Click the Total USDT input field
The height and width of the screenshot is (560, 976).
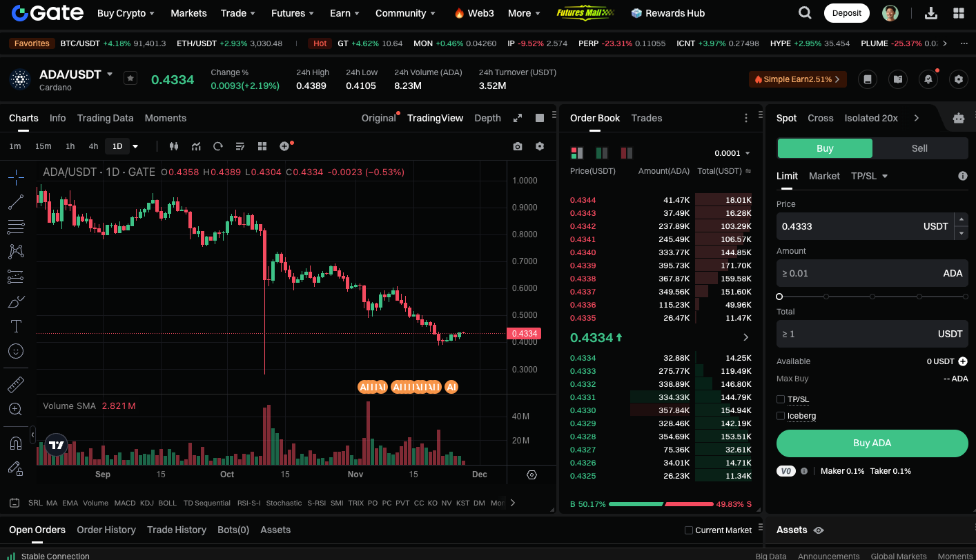click(x=872, y=334)
